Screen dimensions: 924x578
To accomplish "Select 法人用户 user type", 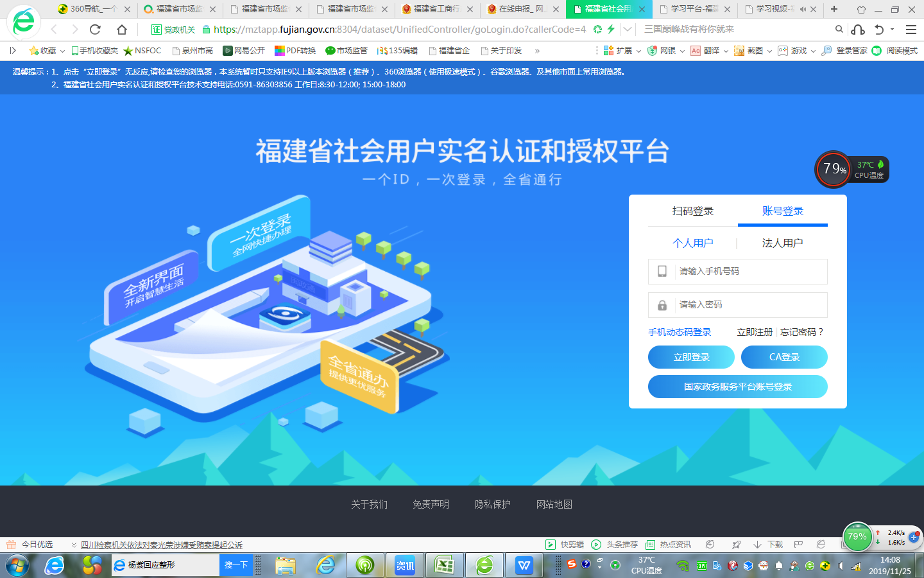I will tap(782, 243).
